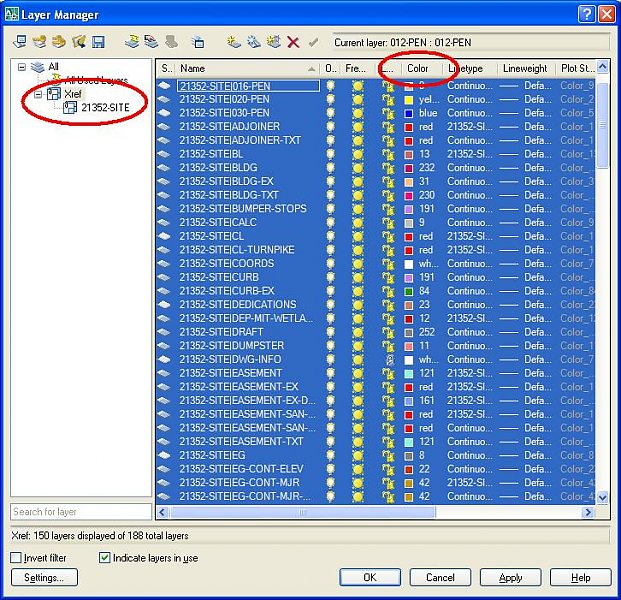Click the vertical scrollbar down arrow
The width and height of the screenshot is (621, 600).
coord(602,497)
